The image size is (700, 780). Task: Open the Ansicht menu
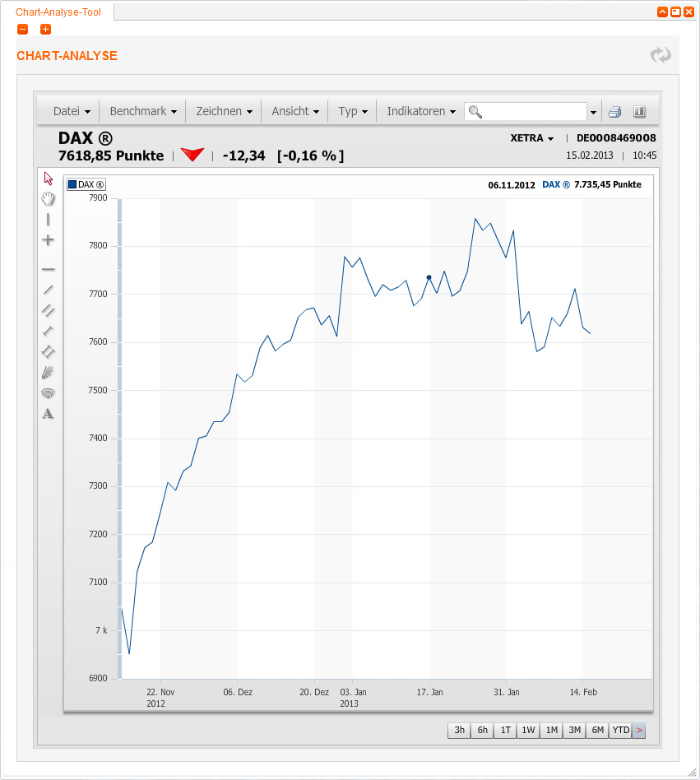[x=295, y=111]
